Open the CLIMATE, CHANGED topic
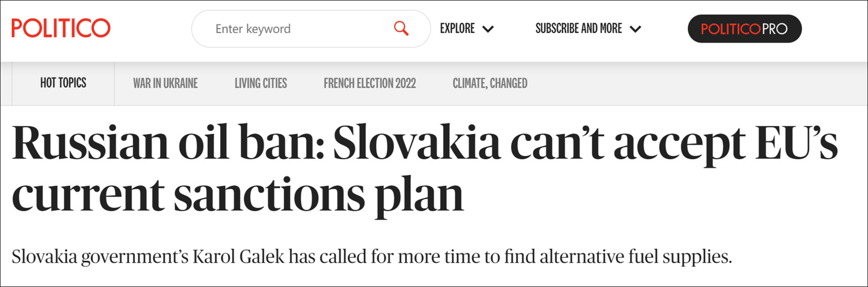Viewport: 868px width, 287px height. [x=490, y=83]
